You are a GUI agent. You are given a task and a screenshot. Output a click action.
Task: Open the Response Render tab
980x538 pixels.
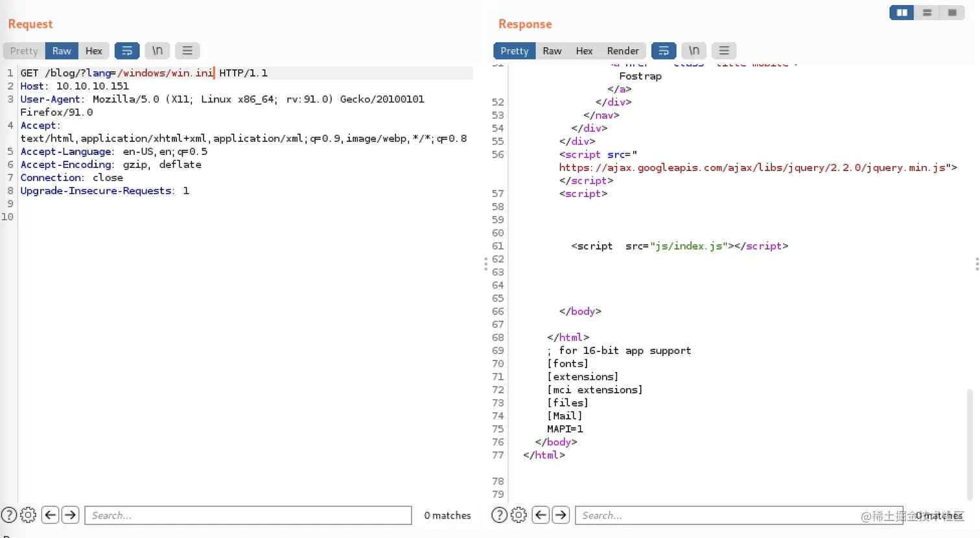pyautogui.click(x=623, y=51)
